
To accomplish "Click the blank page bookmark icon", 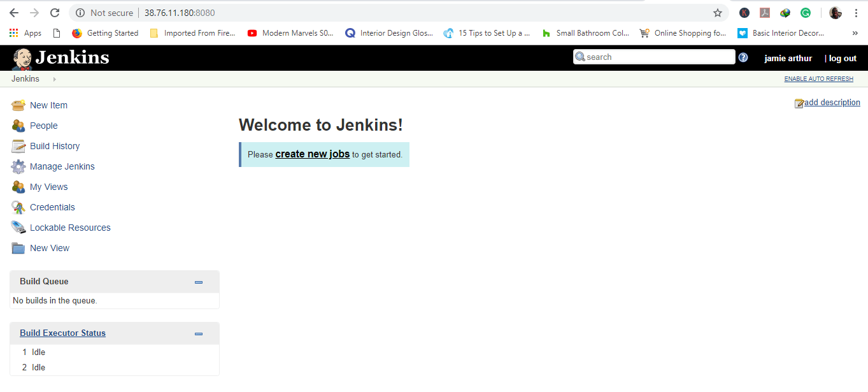I will tap(57, 33).
